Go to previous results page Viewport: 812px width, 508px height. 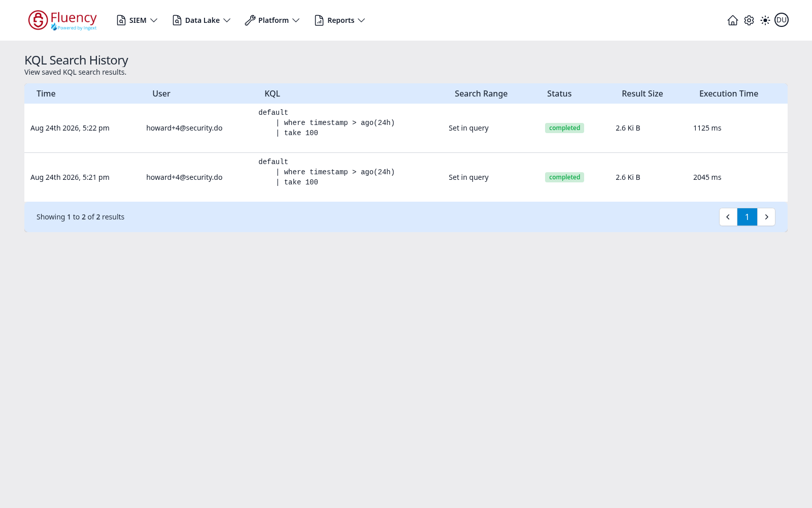point(728,217)
